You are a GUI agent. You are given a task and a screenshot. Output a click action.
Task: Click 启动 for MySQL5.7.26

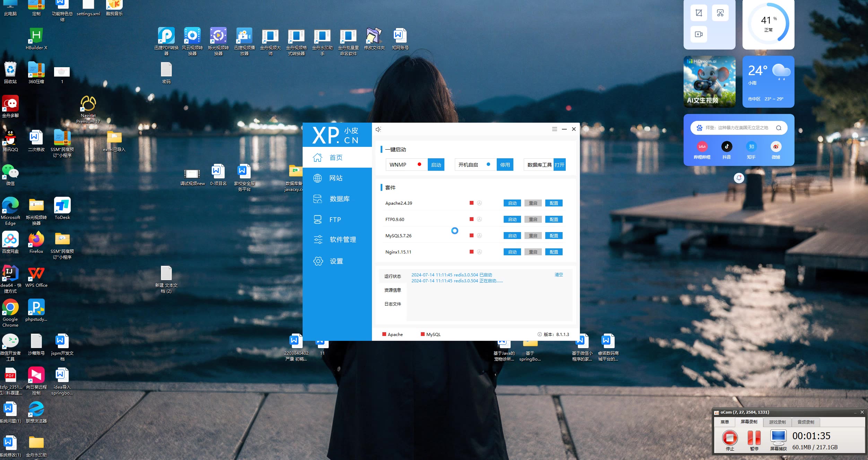pos(512,236)
